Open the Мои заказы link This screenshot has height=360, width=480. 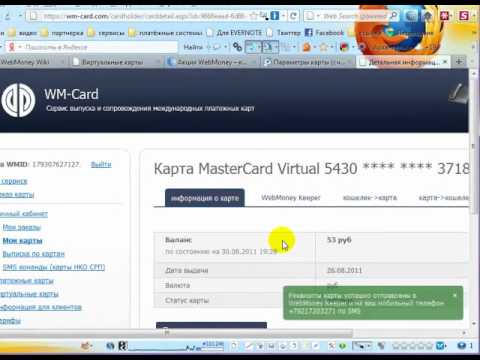(22, 227)
